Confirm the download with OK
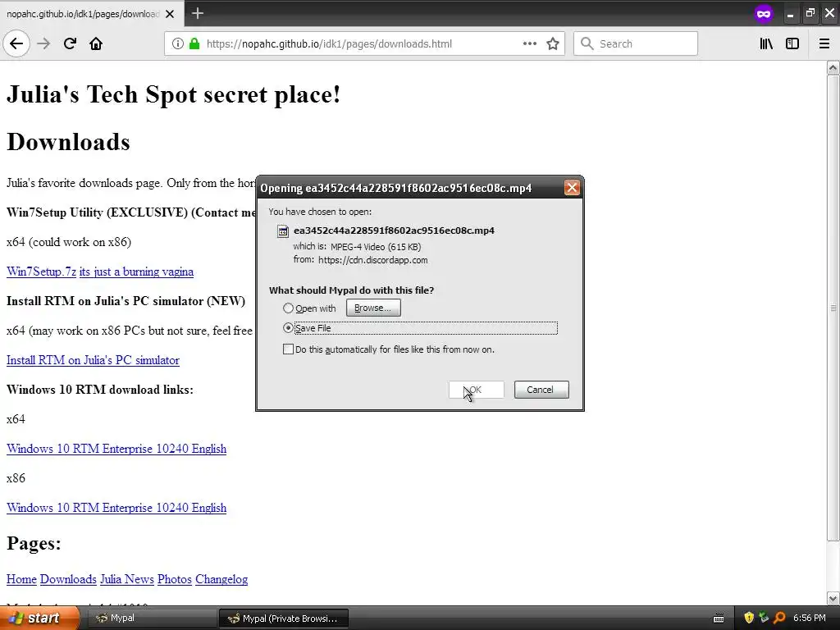 click(x=477, y=390)
